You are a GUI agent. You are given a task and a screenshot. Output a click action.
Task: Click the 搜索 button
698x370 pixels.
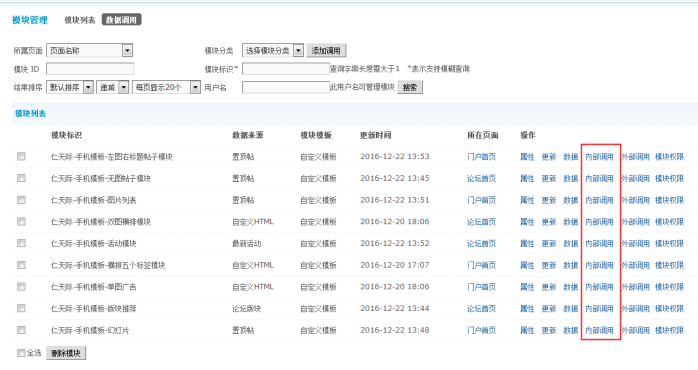click(x=410, y=87)
